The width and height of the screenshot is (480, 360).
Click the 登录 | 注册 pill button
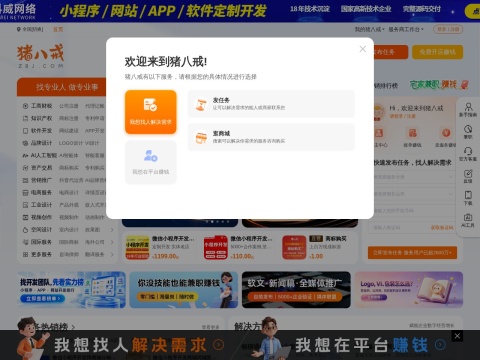[448, 29]
